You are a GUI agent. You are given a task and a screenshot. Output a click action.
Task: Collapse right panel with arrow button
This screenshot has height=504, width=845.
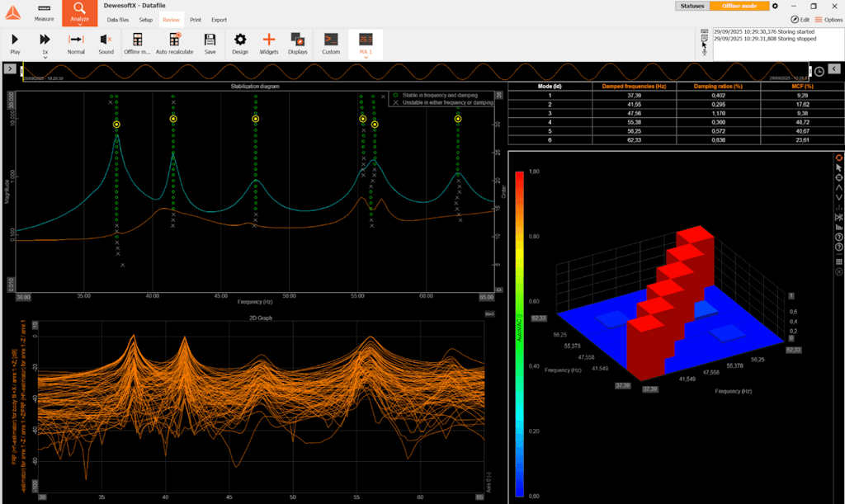pyautogui.click(x=834, y=69)
